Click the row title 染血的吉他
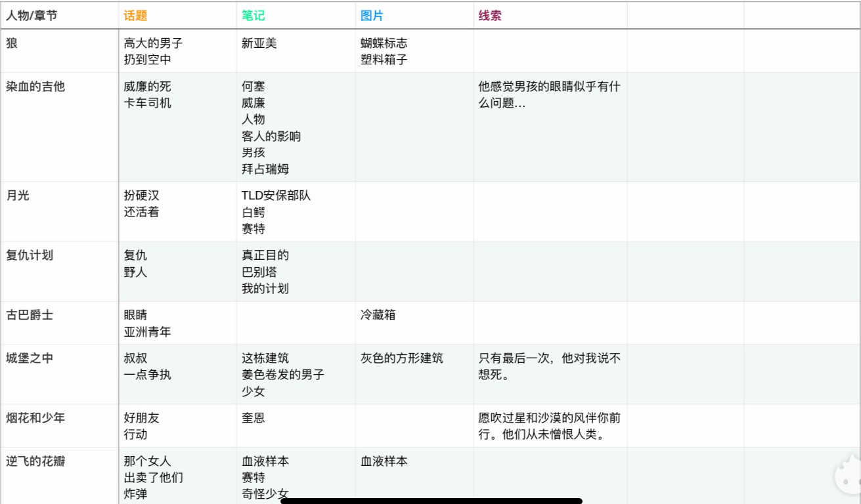The image size is (861, 504). point(35,87)
